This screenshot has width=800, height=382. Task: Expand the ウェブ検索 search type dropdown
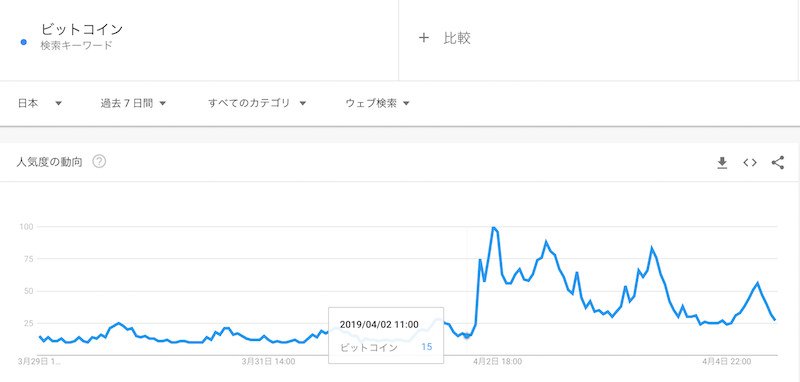(x=378, y=104)
